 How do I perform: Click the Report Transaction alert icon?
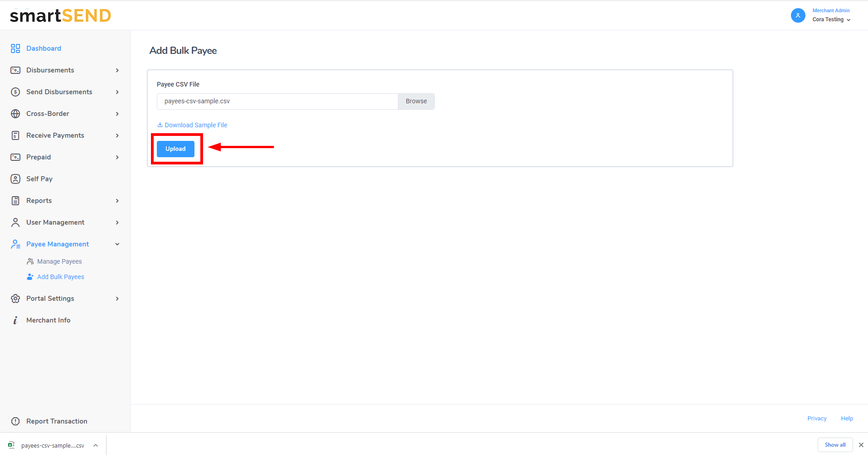(15, 421)
